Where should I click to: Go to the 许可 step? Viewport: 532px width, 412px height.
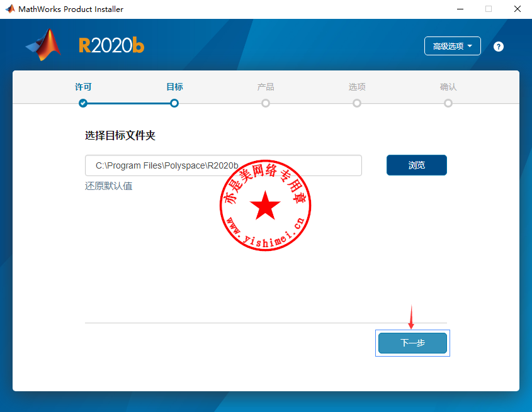[83, 87]
